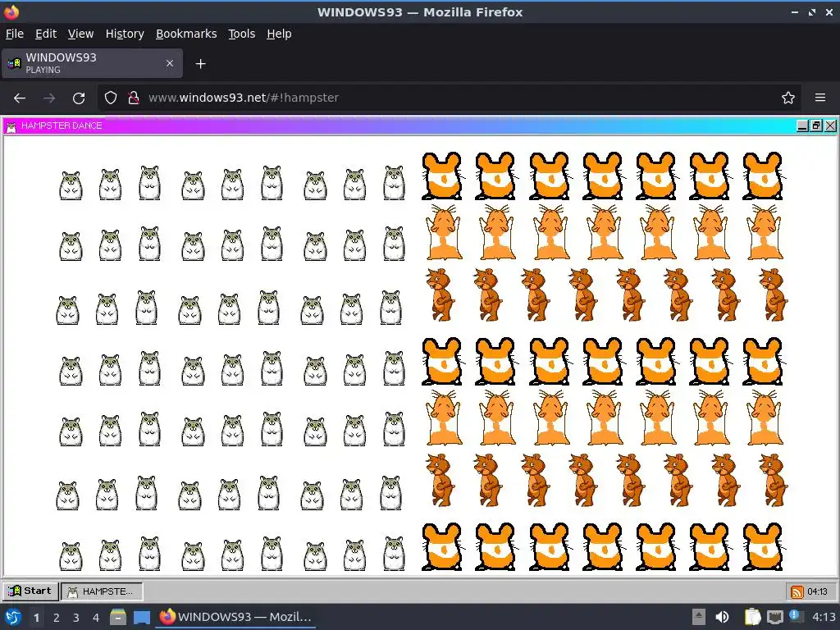Click the last big-eared orange hamster in bottom row

pyautogui.click(x=764, y=547)
